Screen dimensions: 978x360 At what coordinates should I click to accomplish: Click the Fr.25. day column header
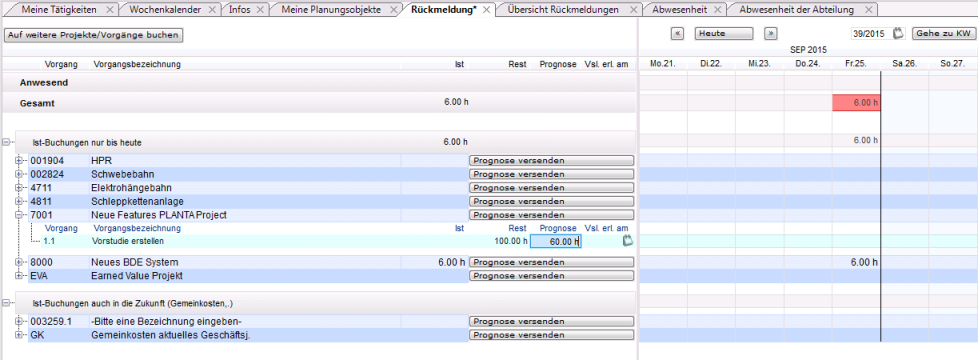(856, 64)
